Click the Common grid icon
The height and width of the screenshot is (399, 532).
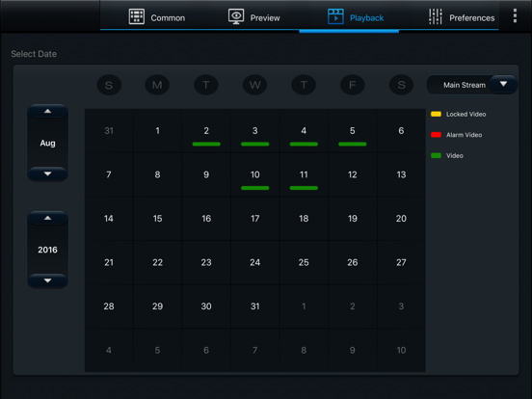tap(137, 16)
